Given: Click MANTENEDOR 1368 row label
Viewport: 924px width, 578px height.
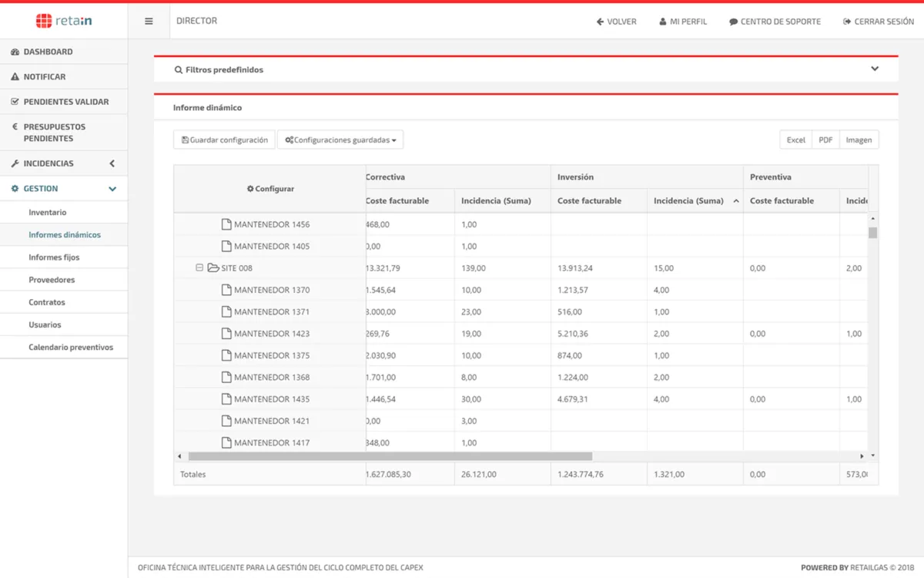Looking at the screenshot, I should pos(272,377).
